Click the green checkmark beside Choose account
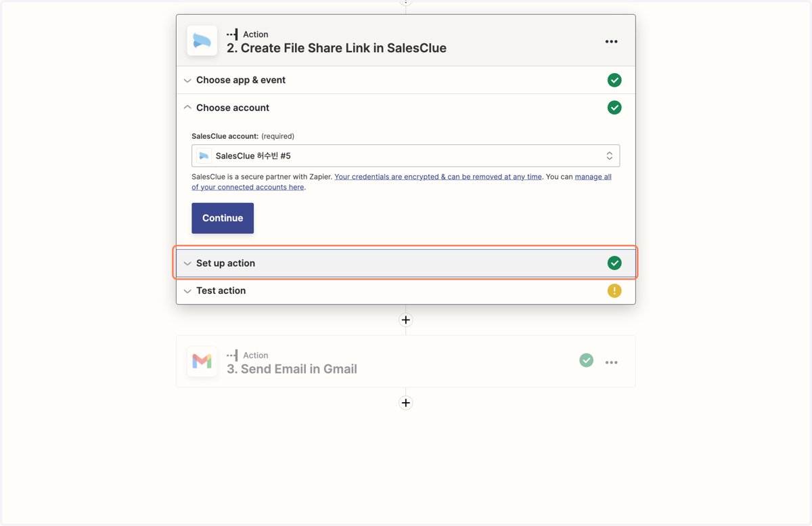 tap(614, 108)
